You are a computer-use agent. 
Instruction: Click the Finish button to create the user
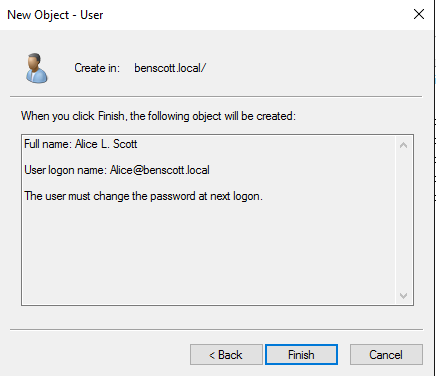[x=301, y=354]
